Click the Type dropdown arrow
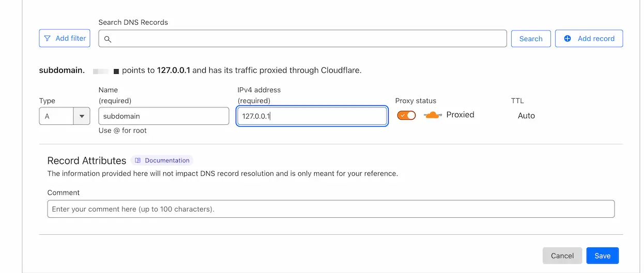 pyautogui.click(x=82, y=116)
